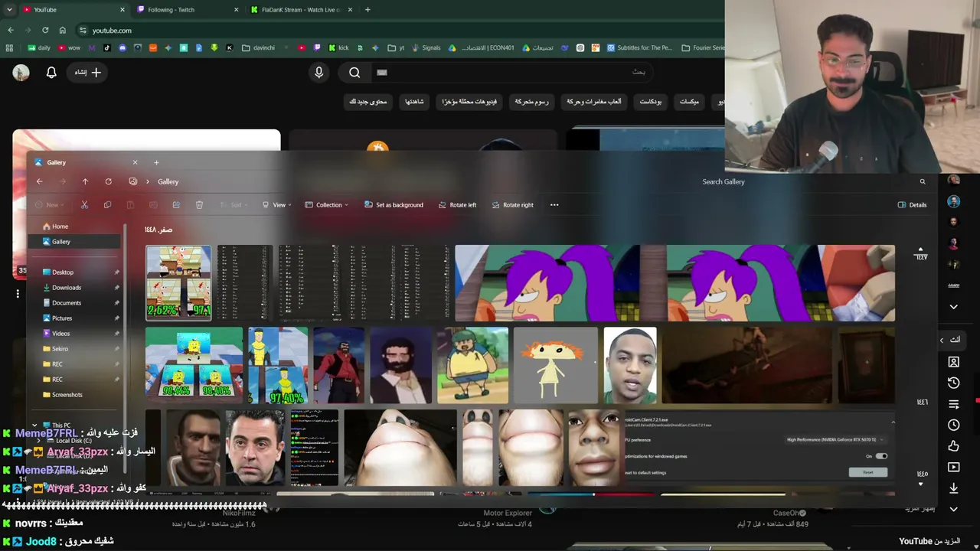Image resolution: width=980 pixels, height=551 pixels.
Task: Open YouTube watch history in sidebar
Action: pos(953,383)
